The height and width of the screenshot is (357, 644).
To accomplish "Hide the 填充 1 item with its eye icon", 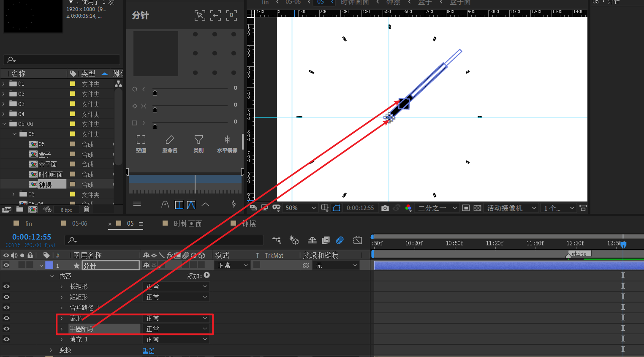I will point(6,339).
